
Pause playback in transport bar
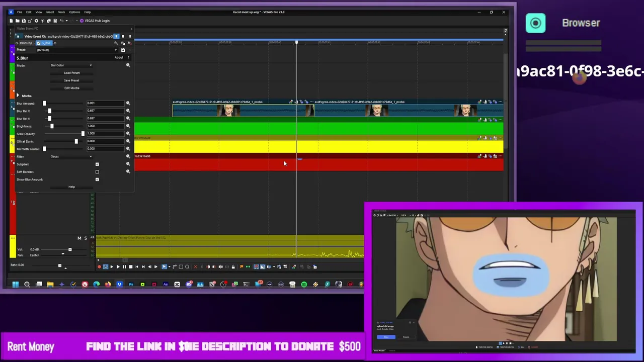124,266
